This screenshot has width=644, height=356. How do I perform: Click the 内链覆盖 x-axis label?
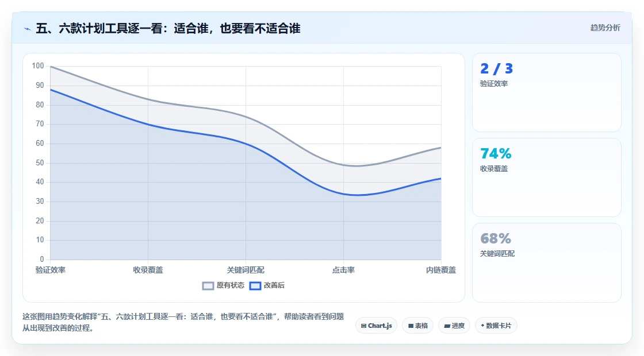pos(440,270)
